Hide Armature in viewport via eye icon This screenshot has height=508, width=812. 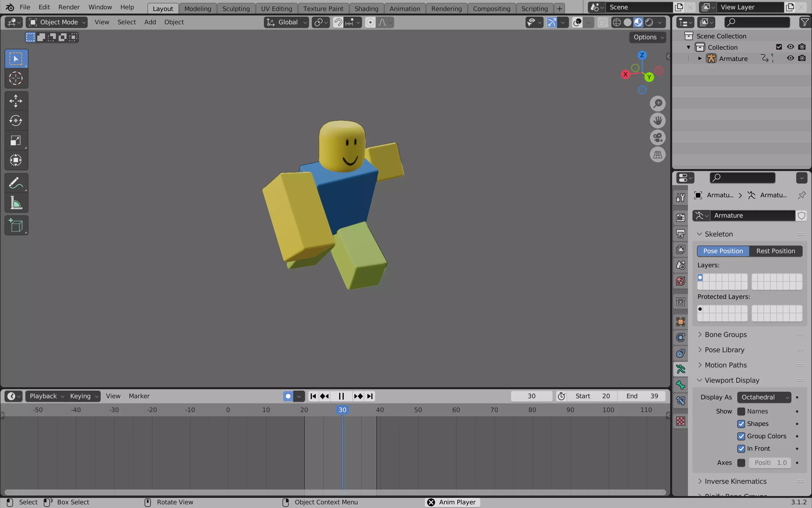click(790, 58)
